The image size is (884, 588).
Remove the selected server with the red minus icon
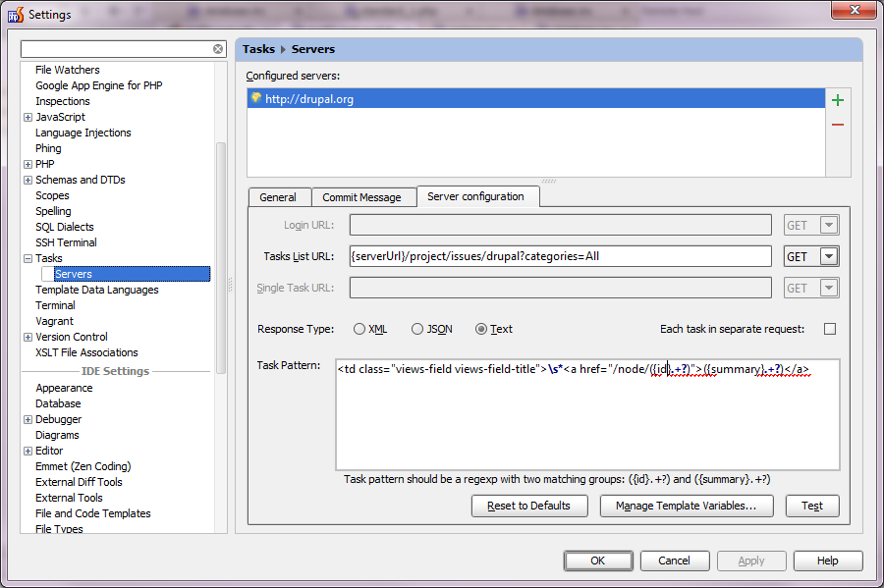838,125
